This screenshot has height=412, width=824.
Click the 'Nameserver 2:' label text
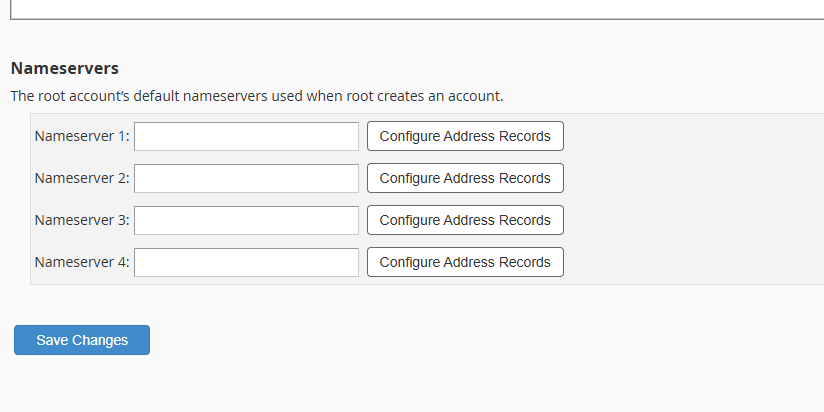coord(82,178)
